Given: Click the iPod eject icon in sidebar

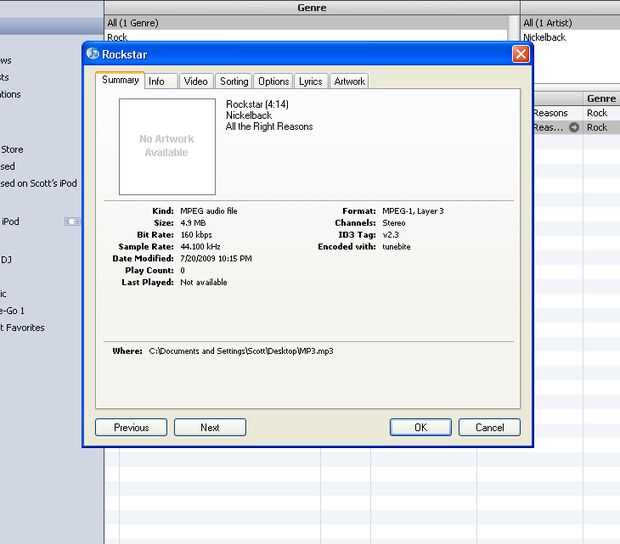Looking at the screenshot, I should click(x=72, y=221).
